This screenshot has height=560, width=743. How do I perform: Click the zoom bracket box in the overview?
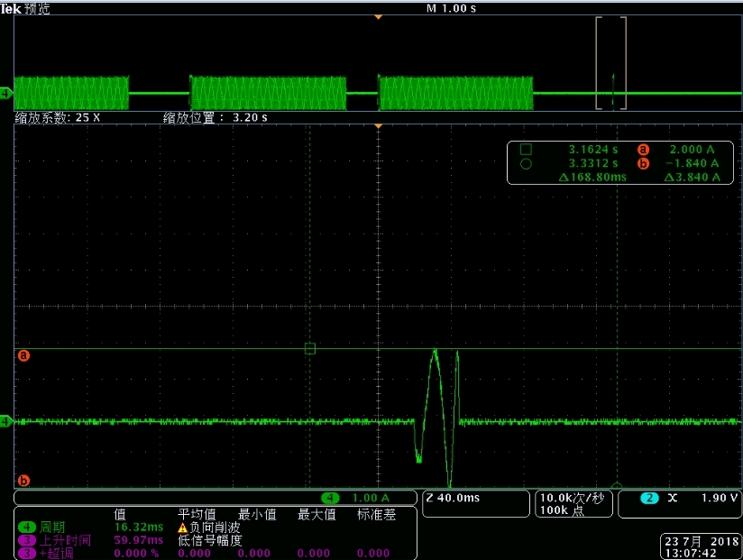pos(611,63)
